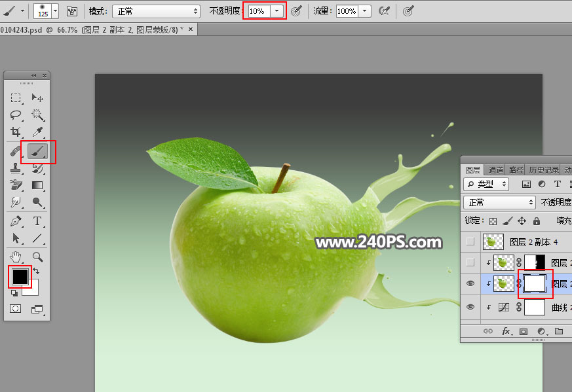Add a layer mask button

point(524,332)
